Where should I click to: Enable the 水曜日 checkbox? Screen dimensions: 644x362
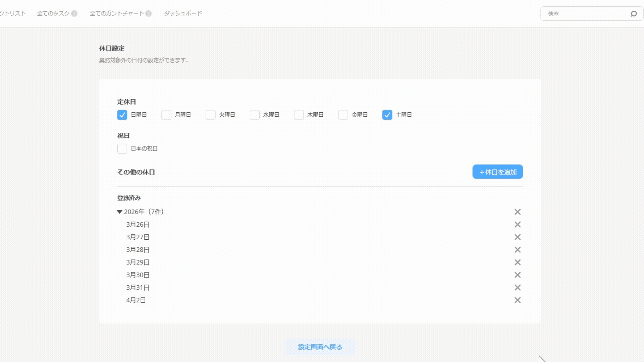tap(255, 115)
